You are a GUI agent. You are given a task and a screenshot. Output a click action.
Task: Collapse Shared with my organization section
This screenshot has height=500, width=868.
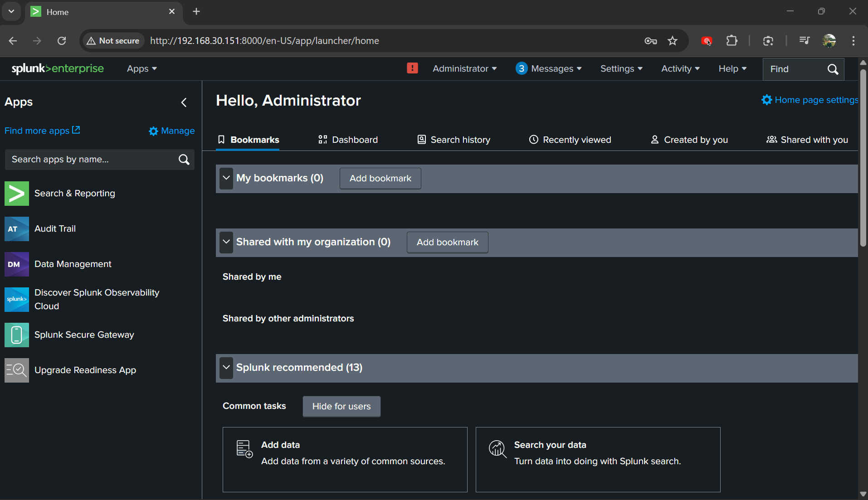[x=226, y=242]
